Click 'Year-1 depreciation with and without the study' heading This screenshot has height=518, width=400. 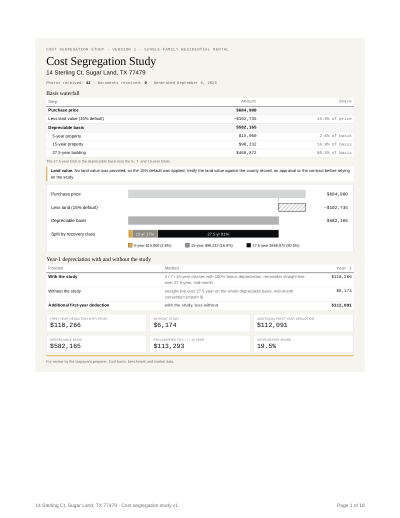pos(99,259)
